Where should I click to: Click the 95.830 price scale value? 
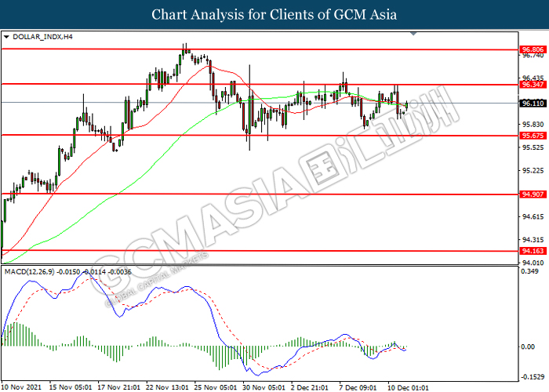coord(533,124)
